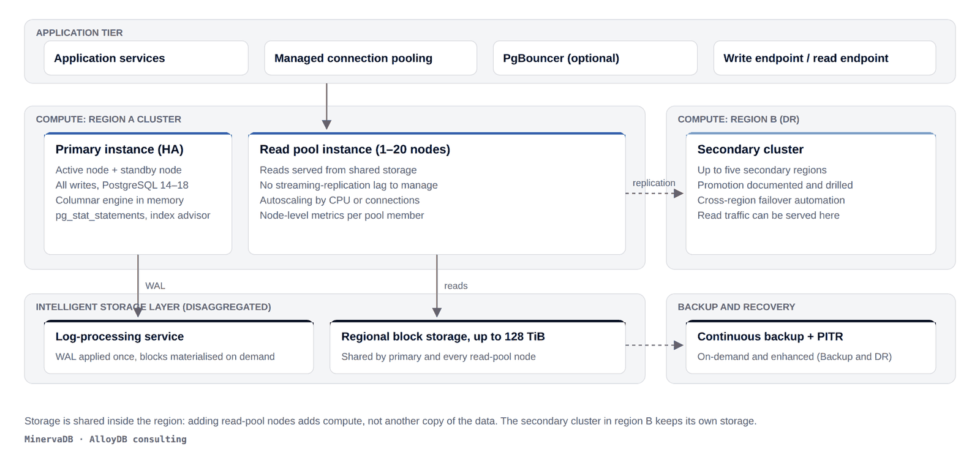Viewport: 980px width, 457px height.
Task: Select 'Promotion documented and drilled' line
Action: coord(775,185)
